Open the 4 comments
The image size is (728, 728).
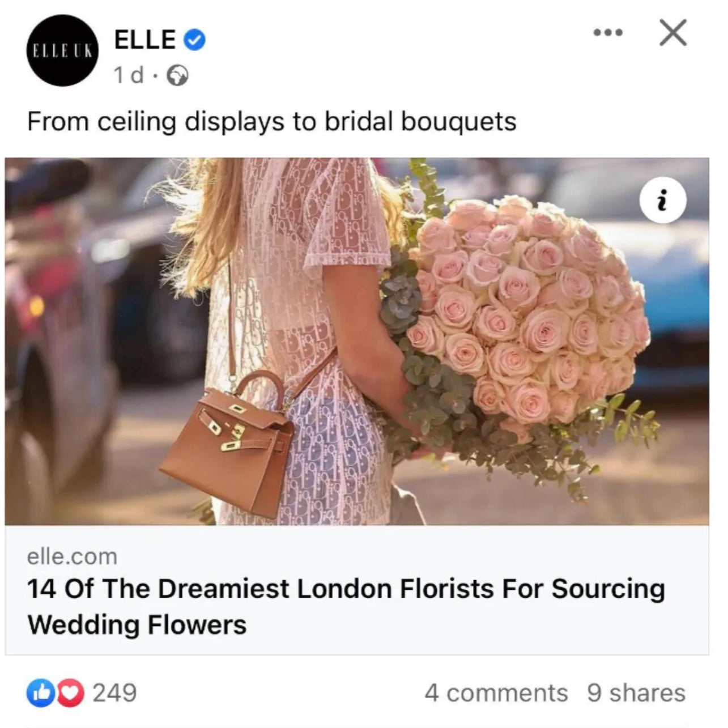click(496, 693)
